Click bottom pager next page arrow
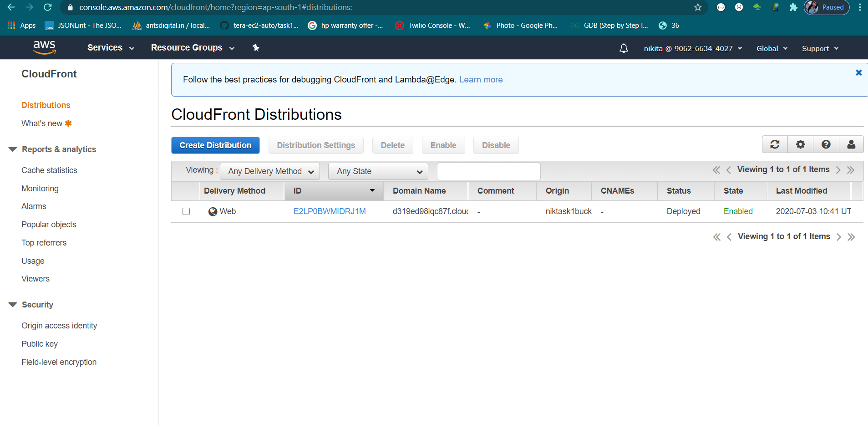 click(x=838, y=237)
